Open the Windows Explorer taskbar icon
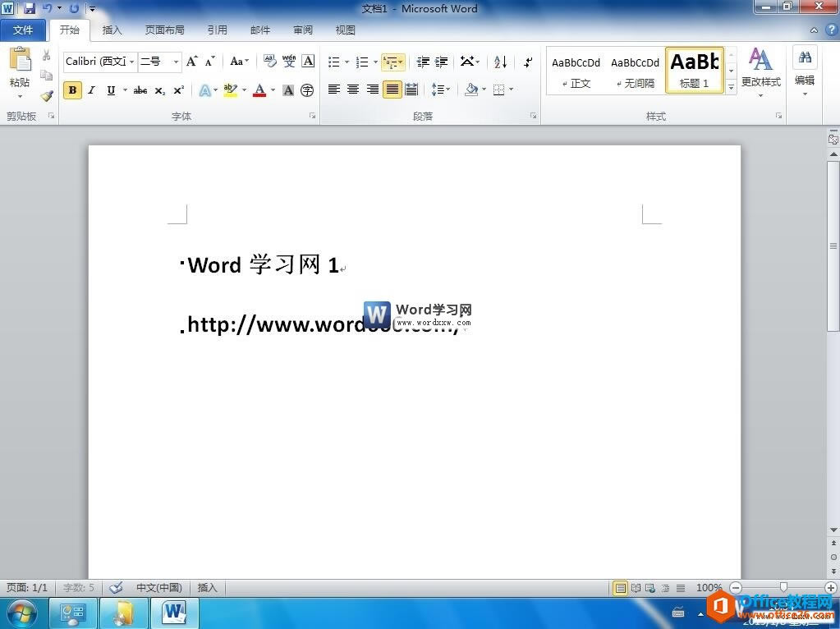The image size is (840, 629). (x=123, y=613)
